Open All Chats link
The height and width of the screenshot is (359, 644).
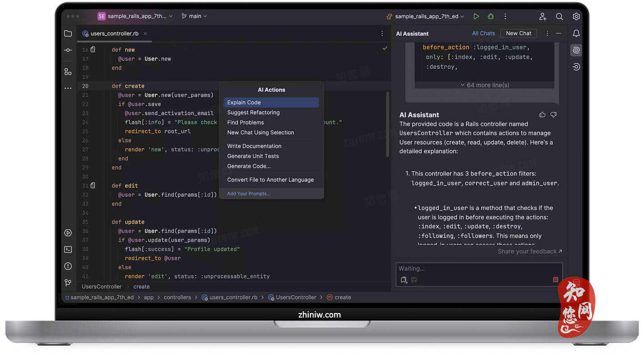click(x=483, y=33)
